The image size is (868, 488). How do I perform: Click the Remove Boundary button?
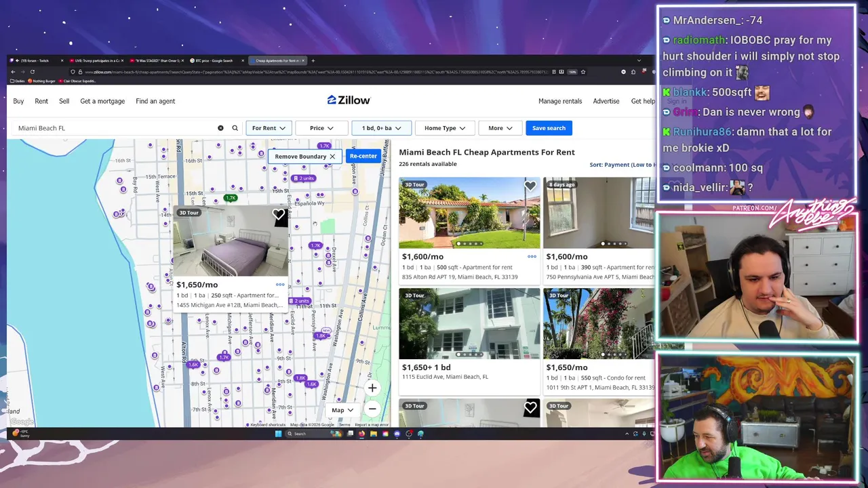point(305,157)
